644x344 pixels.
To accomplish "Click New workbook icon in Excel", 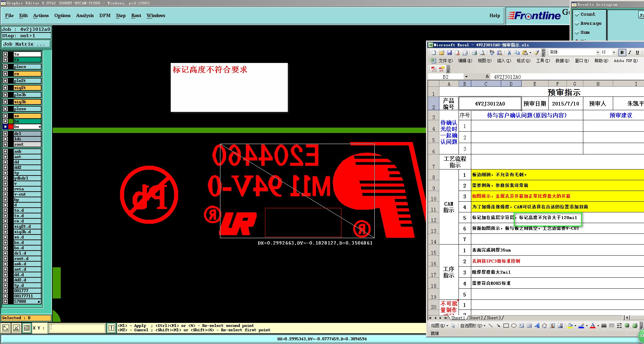I will coord(434,53).
